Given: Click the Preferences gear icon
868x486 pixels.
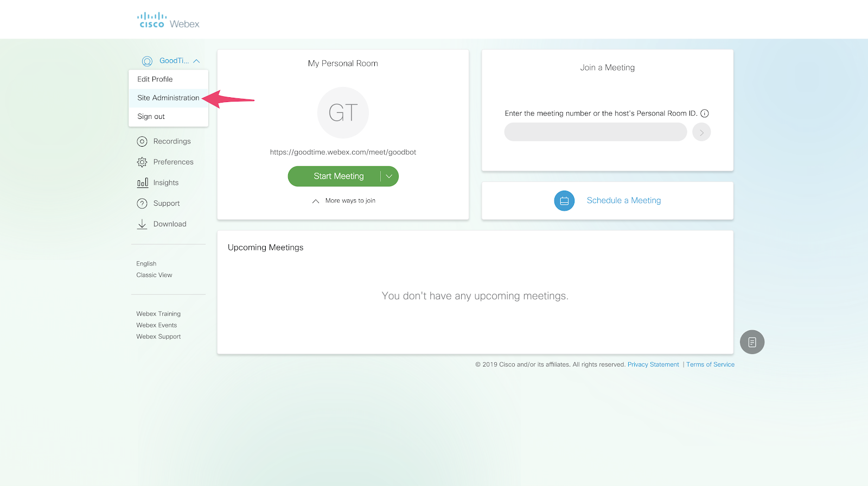Looking at the screenshot, I should [x=142, y=162].
